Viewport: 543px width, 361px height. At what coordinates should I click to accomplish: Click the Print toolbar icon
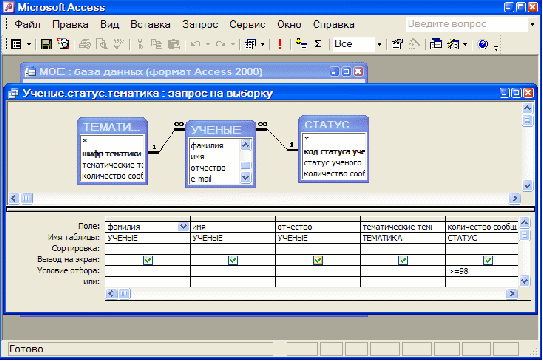point(85,44)
